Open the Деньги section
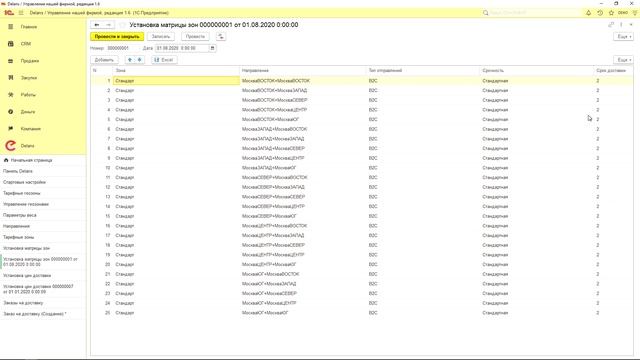 pyautogui.click(x=28, y=111)
